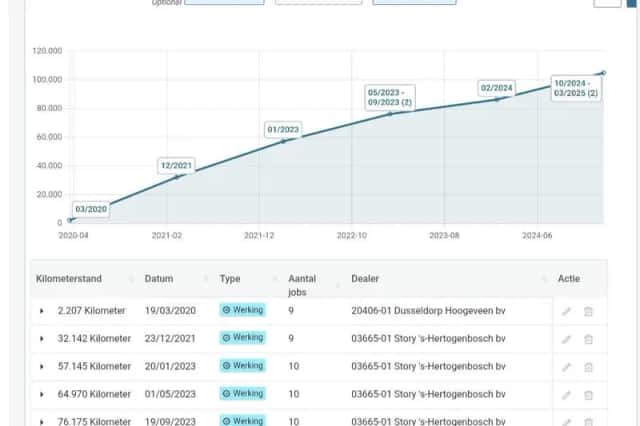Edit the 2.207 Kilometer record
This screenshot has height=426, width=640.
(x=566, y=312)
